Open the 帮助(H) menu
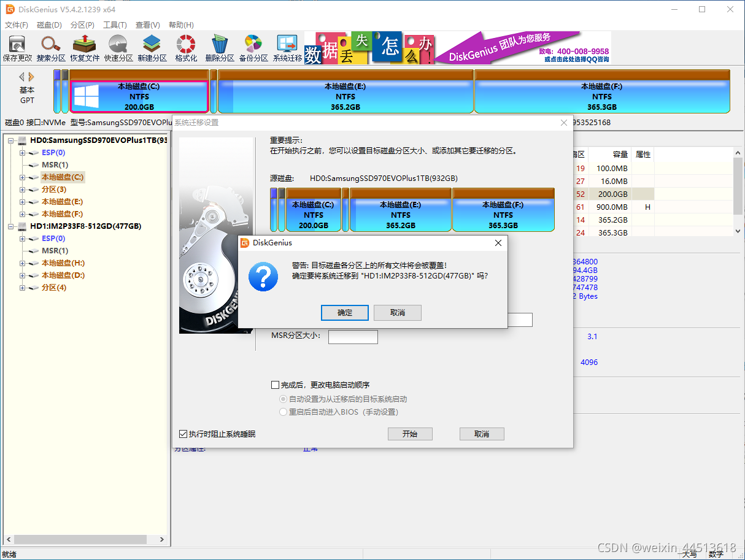This screenshot has height=560, width=745. point(180,25)
